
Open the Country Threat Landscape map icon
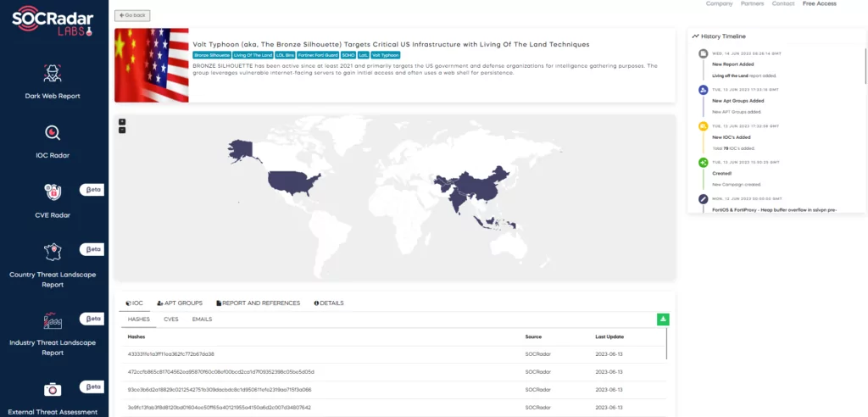click(53, 252)
